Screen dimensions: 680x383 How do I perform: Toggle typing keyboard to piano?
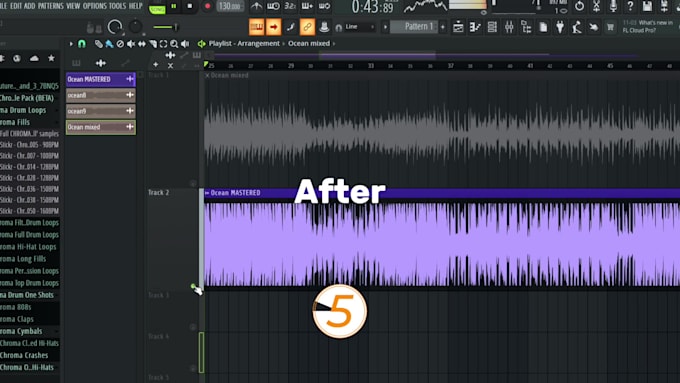[256, 27]
